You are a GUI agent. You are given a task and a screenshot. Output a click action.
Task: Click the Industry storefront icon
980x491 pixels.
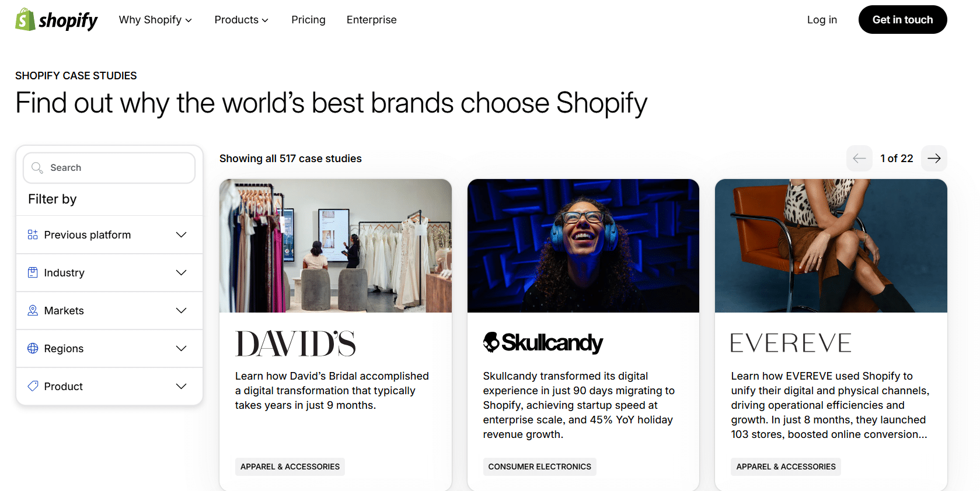coord(33,272)
